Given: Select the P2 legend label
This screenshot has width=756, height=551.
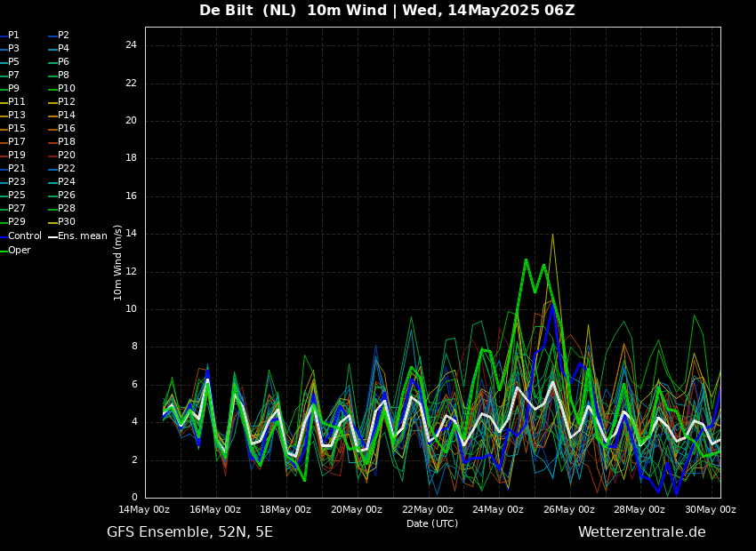Looking at the screenshot, I should click(63, 36).
